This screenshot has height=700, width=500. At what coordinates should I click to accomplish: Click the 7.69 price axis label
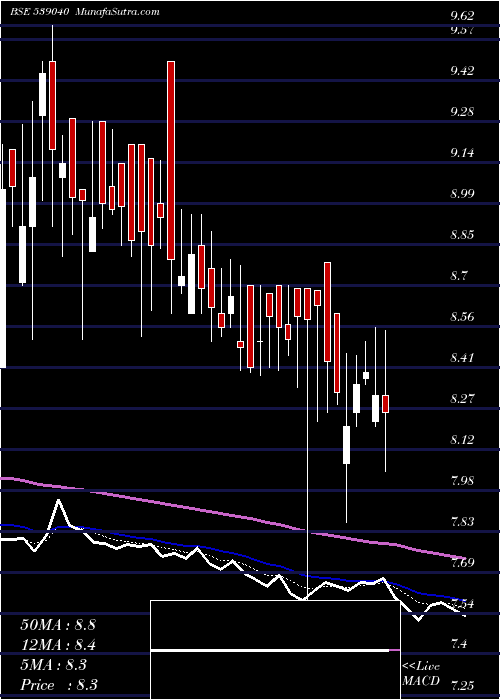(x=462, y=563)
